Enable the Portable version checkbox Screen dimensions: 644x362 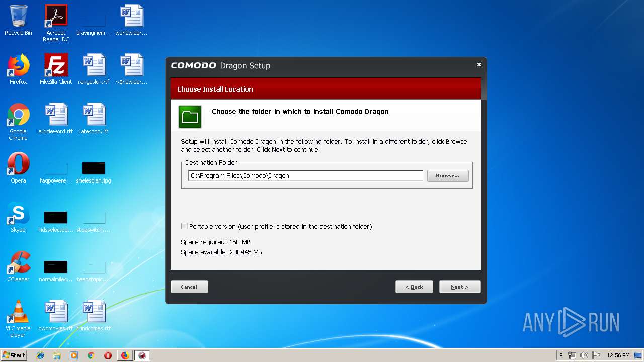pos(184,226)
